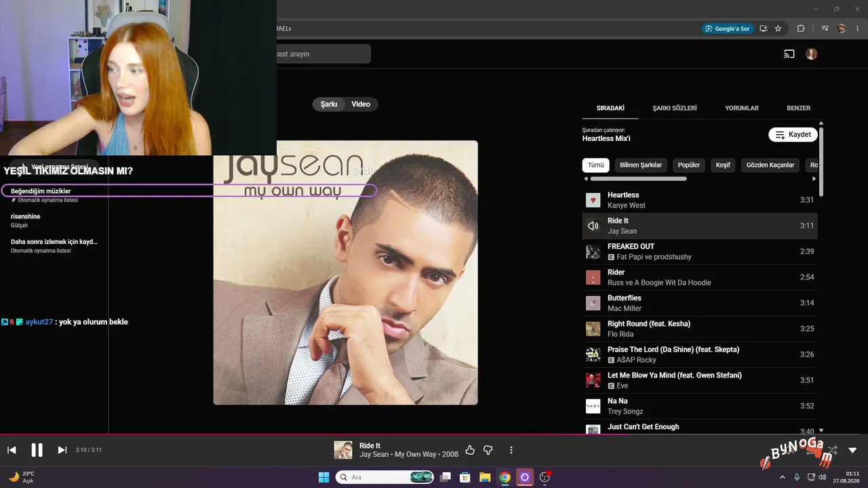The width and height of the screenshot is (868, 488).
Task: Play Na Na by Trey Songz from queue
Action: tap(700, 406)
